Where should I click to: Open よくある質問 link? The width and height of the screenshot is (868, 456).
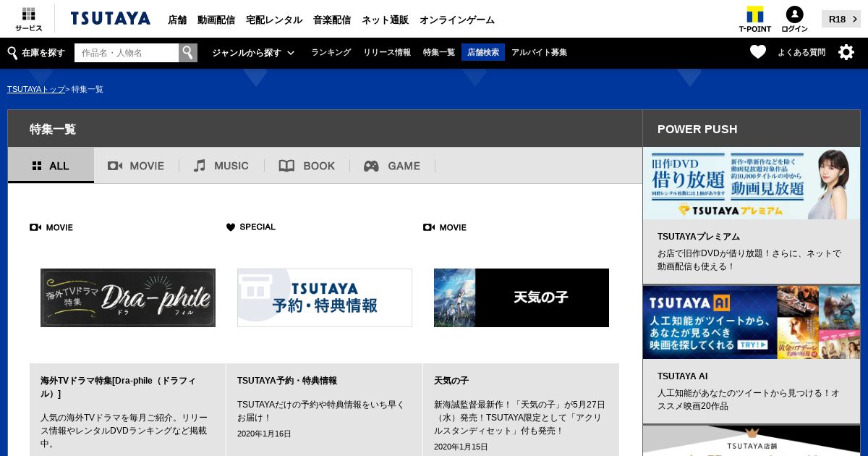pos(801,52)
